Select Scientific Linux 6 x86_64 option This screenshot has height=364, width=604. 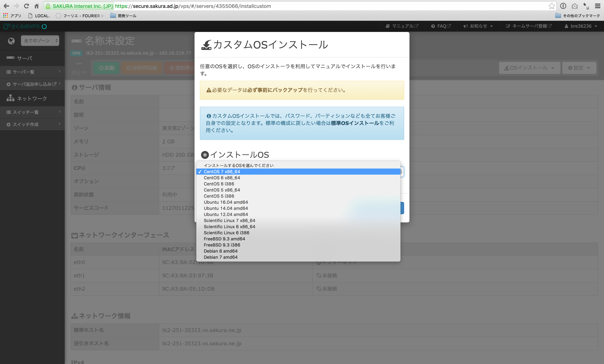coord(298,227)
